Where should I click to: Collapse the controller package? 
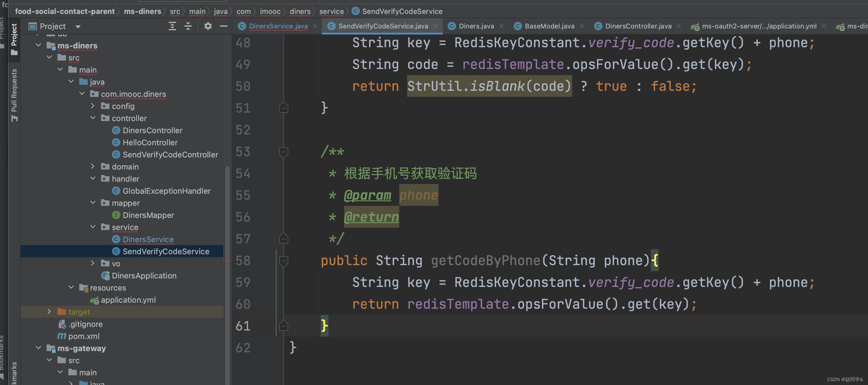click(x=93, y=118)
